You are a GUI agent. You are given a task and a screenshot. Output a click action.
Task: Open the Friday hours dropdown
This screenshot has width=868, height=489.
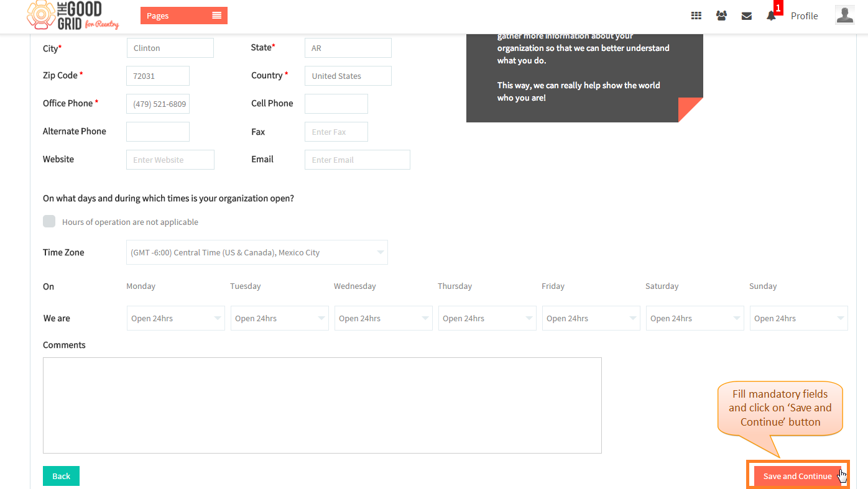pos(591,318)
